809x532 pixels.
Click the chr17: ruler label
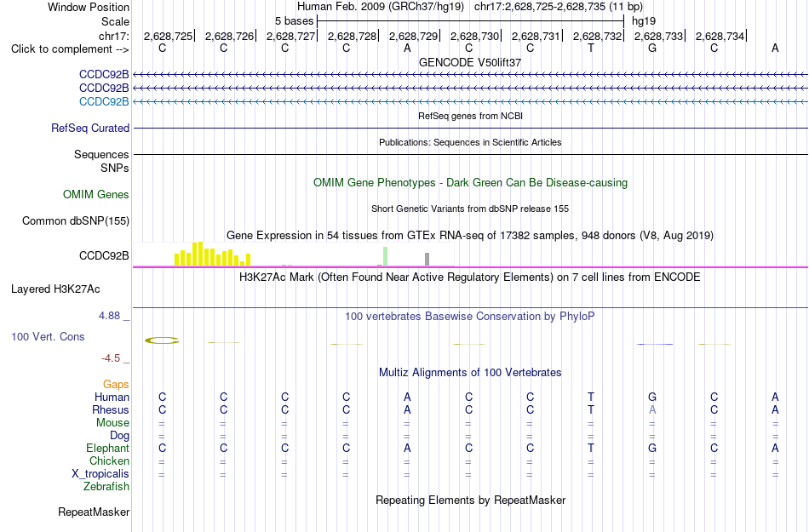click(114, 36)
